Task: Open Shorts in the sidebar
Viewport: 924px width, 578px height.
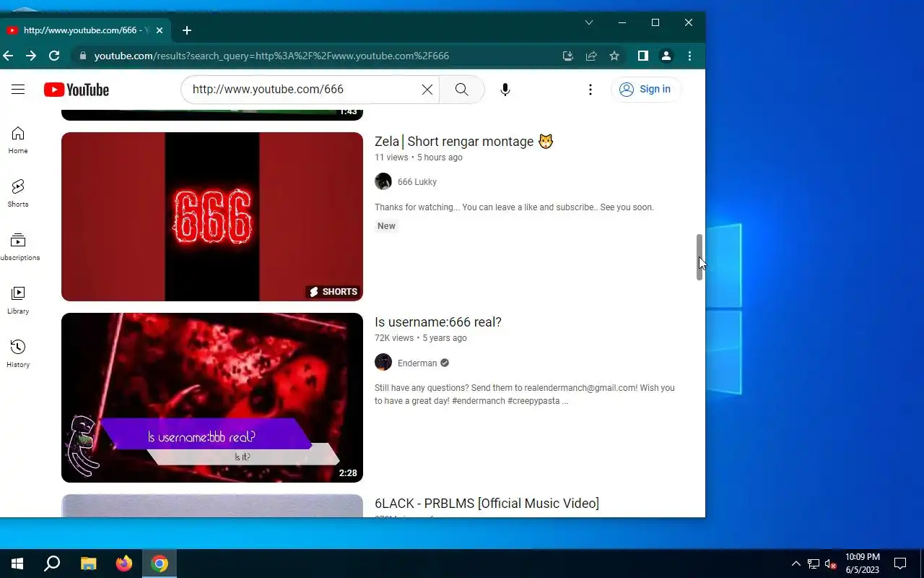Action: 18,194
